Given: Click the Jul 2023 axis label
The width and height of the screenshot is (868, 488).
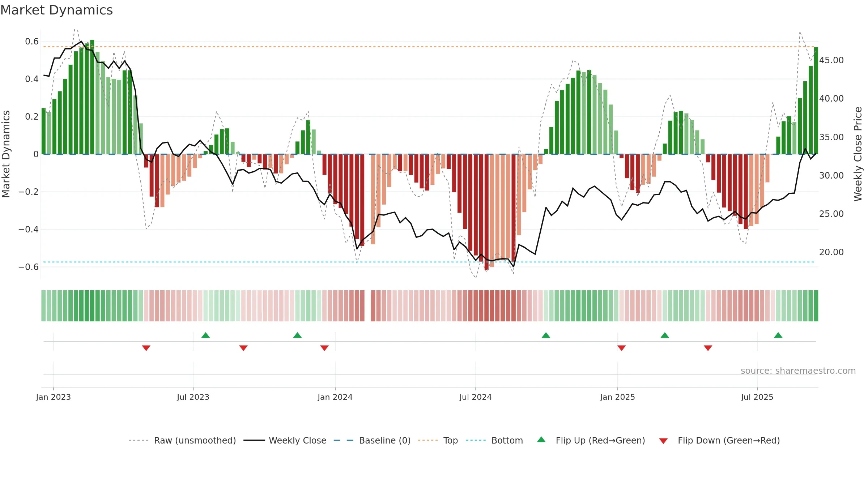Looking at the screenshot, I should [193, 397].
